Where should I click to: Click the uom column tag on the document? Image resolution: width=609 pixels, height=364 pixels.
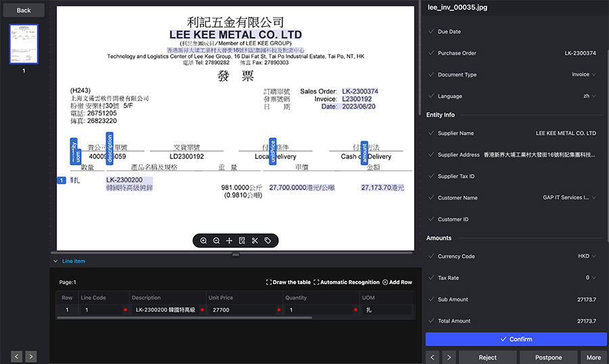(x=78, y=157)
